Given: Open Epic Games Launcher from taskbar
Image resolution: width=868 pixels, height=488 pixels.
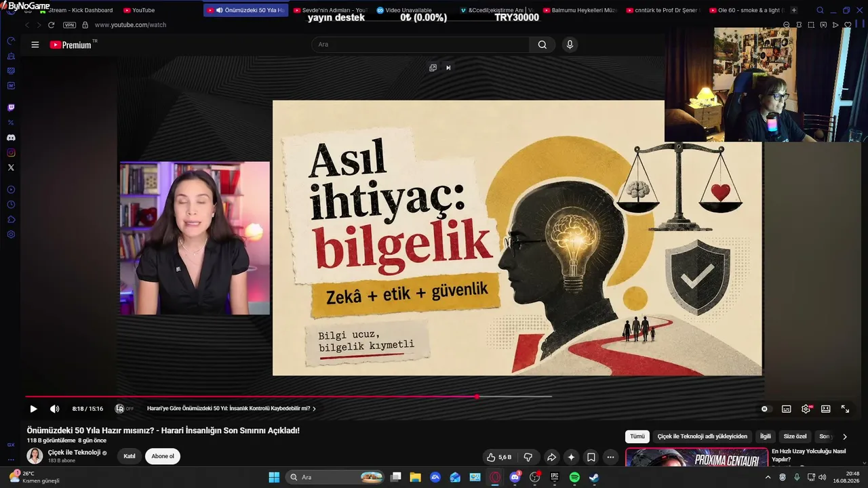Looking at the screenshot, I should (x=555, y=477).
